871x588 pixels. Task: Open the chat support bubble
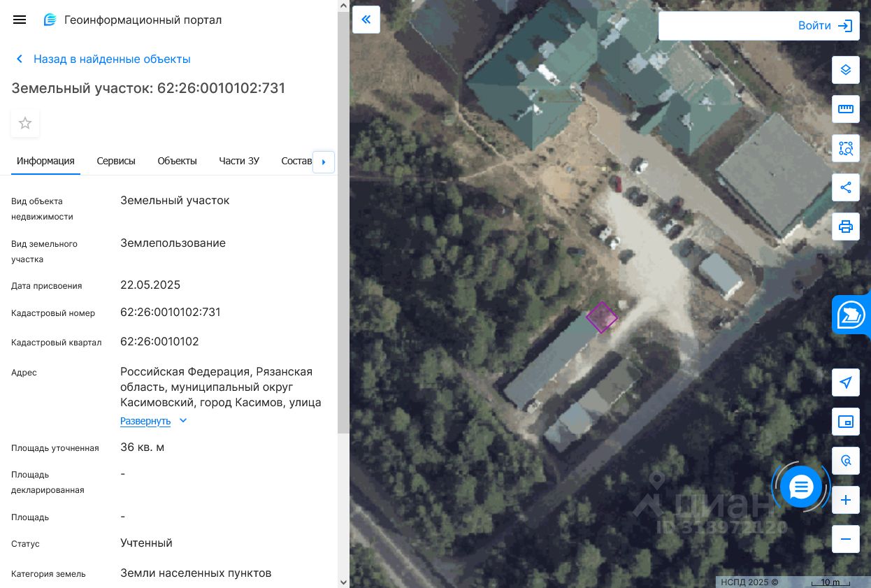point(801,487)
